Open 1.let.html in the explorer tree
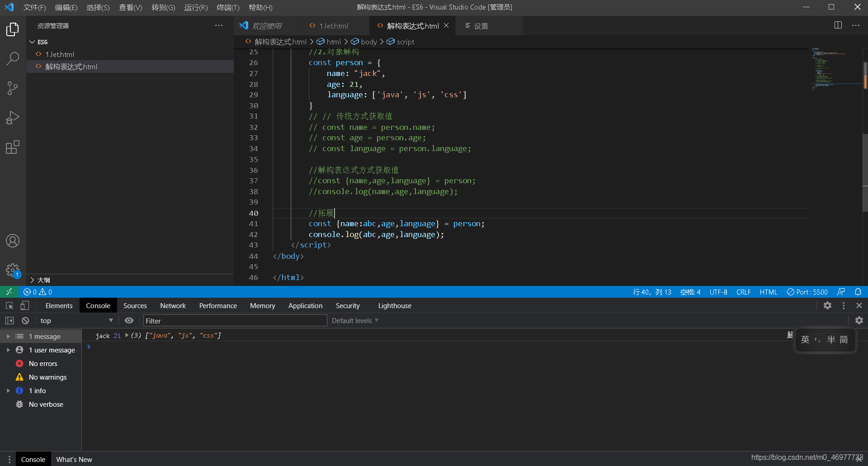 click(x=130, y=54)
